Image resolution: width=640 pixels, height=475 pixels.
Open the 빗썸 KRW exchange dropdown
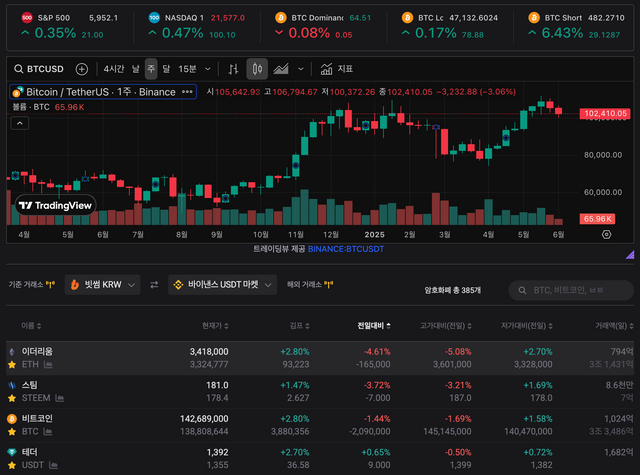(x=102, y=285)
